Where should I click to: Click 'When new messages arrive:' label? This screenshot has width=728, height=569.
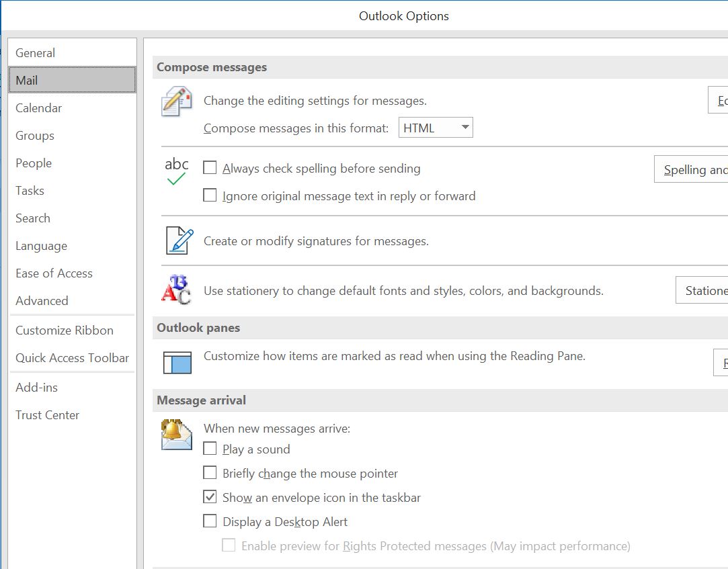(277, 429)
